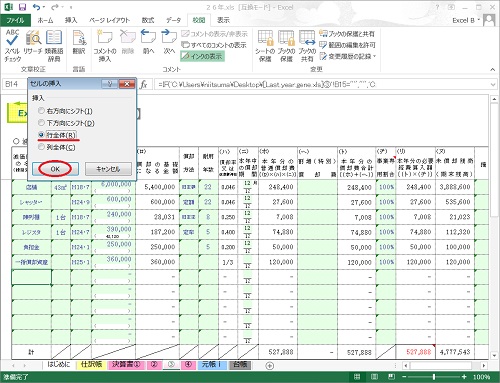Switch to the 表示 view tab
Viewport: 500px width, 383px height.
pyautogui.click(x=223, y=20)
